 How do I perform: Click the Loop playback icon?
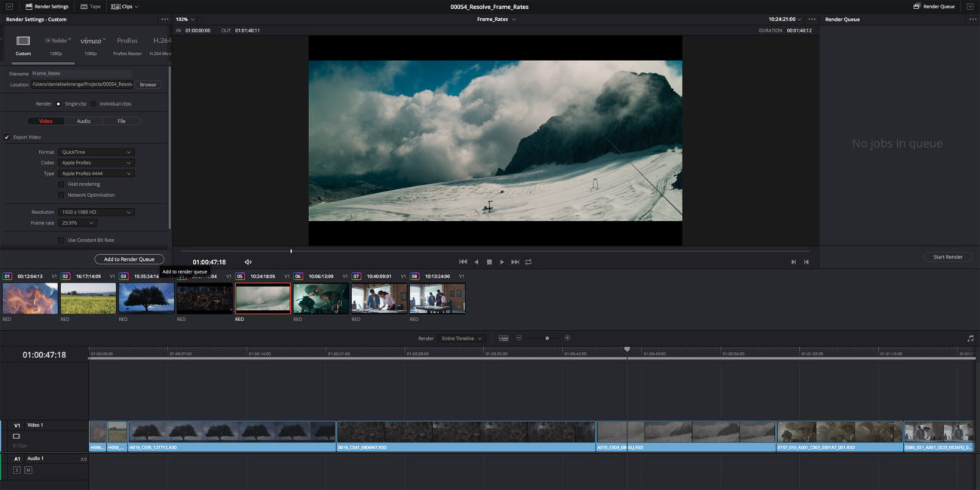pos(528,262)
